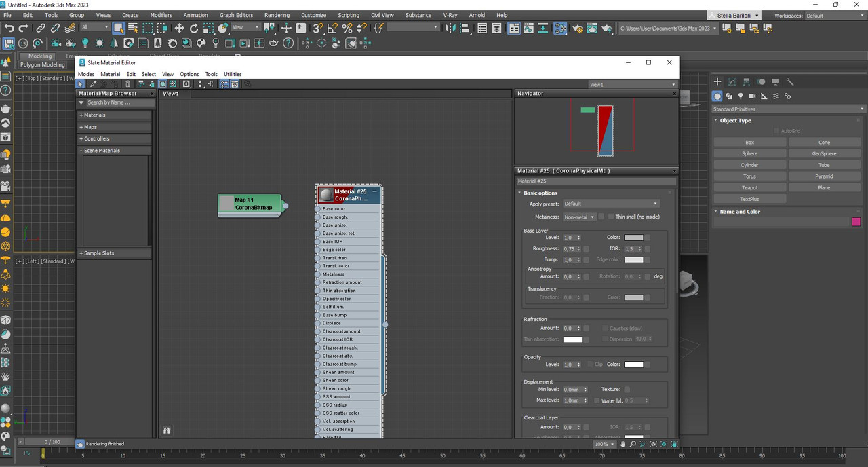This screenshot has width=868, height=467.
Task: Click the Roughness map checkbox
Action: click(586, 249)
